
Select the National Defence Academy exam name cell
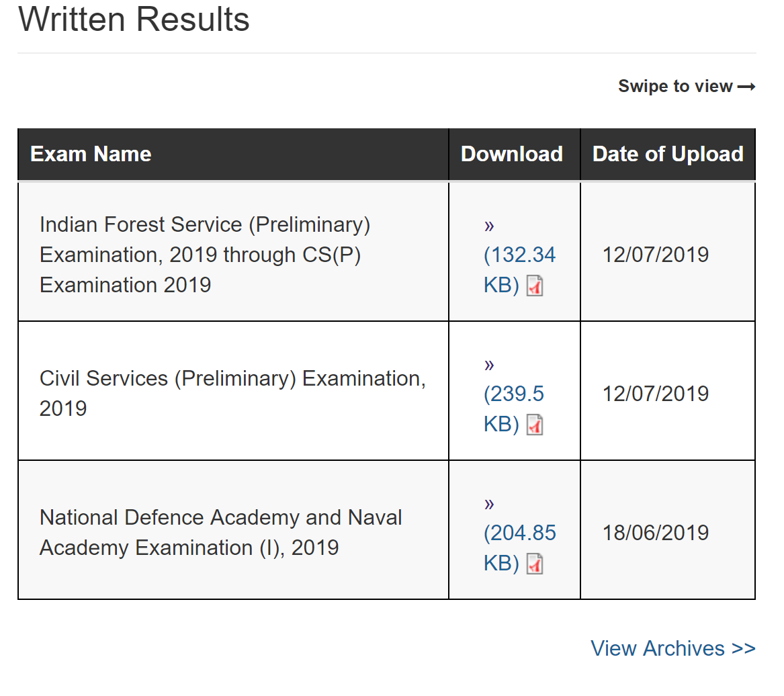(x=220, y=533)
